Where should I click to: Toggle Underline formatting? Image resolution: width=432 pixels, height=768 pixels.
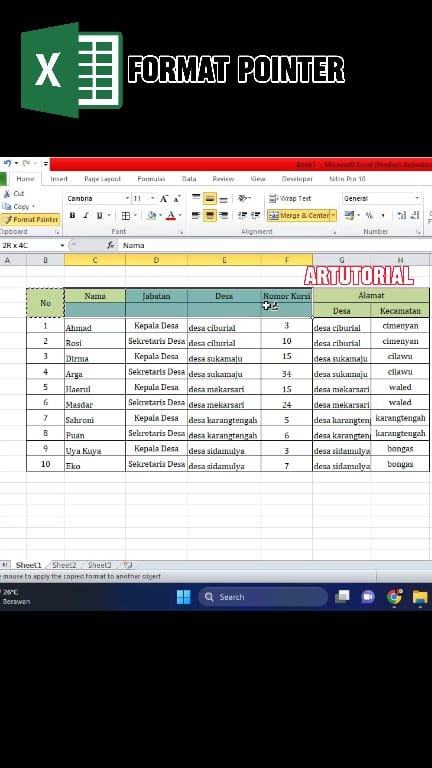[99, 216]
